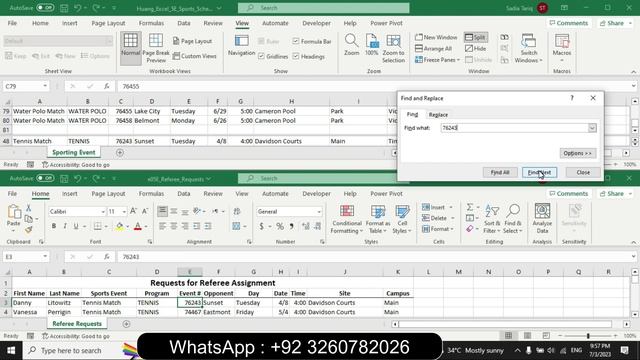640x360 pixels.
Task: Open Formulas tab in upper window
Action: 151,23
